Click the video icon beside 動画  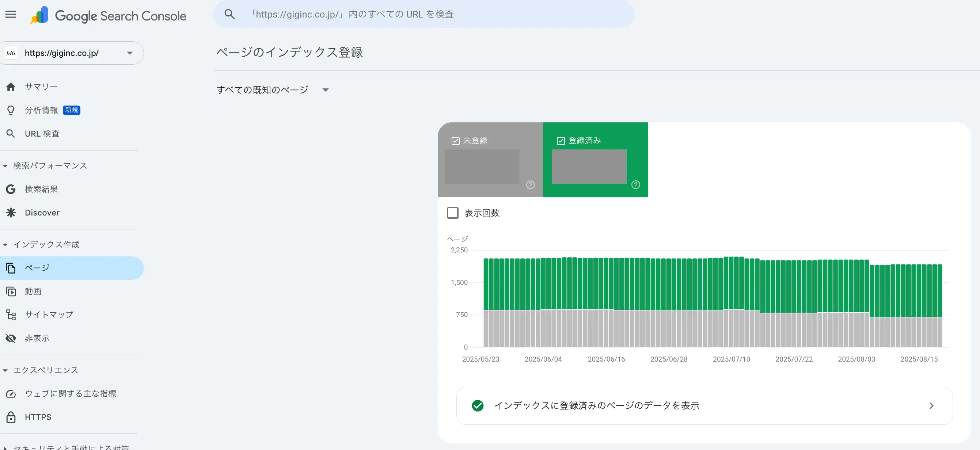[11, 291]
